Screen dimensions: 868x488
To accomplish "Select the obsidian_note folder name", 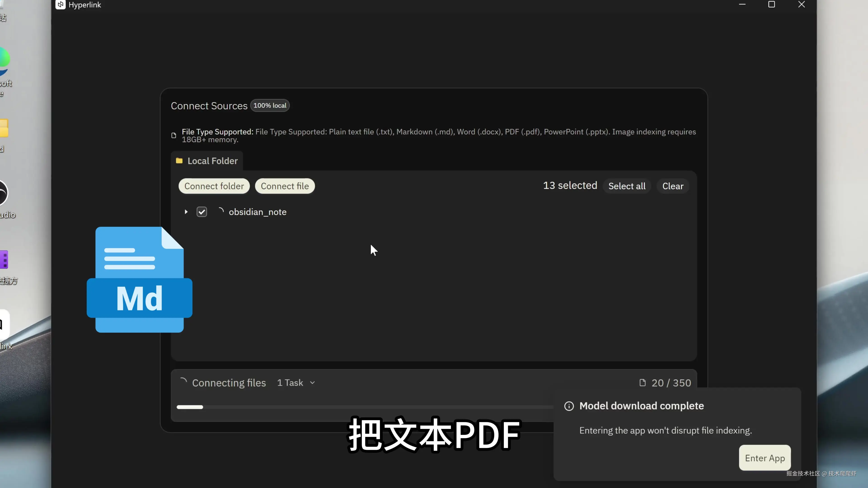I will pyautogui.click(x=257, y=212).
